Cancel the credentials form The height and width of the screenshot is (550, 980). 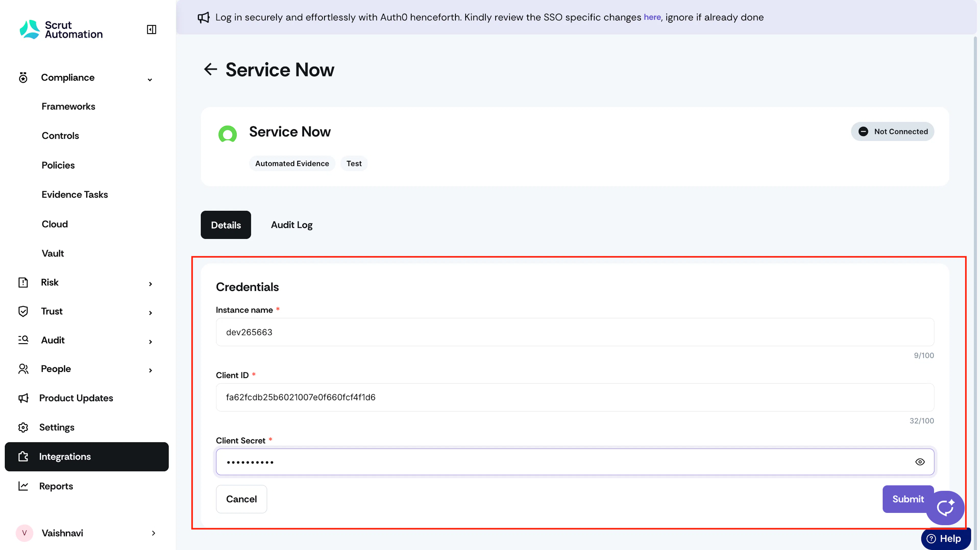[x=242, y=499]
